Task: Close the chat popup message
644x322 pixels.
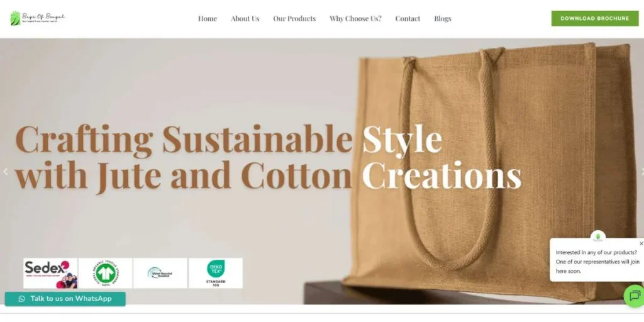Action: click(x=641, y=243)
